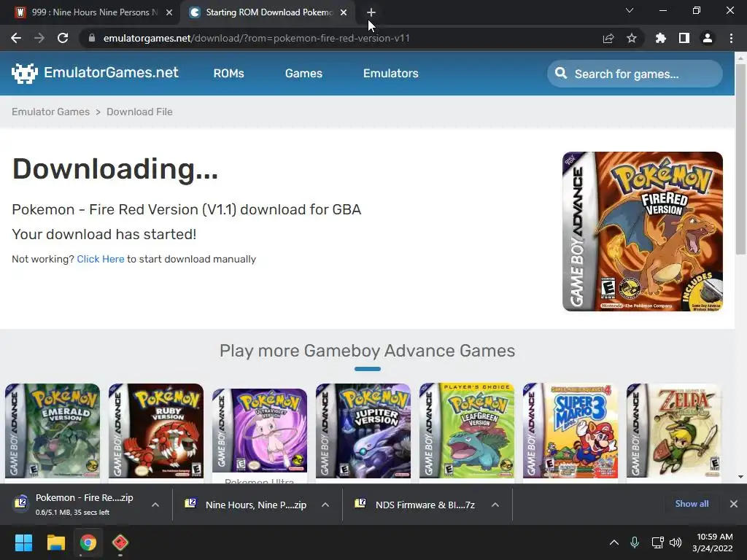The height and width of the screenshot is (560, 747).
Task: Click the network tray icon
Action: 657,542
